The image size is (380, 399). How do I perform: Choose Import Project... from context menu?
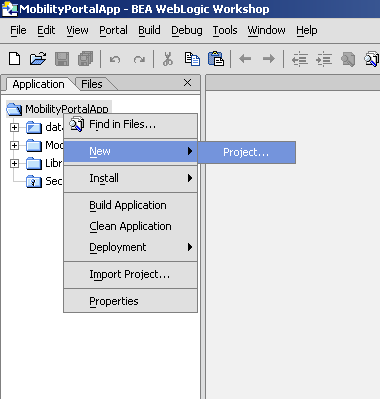131,274
